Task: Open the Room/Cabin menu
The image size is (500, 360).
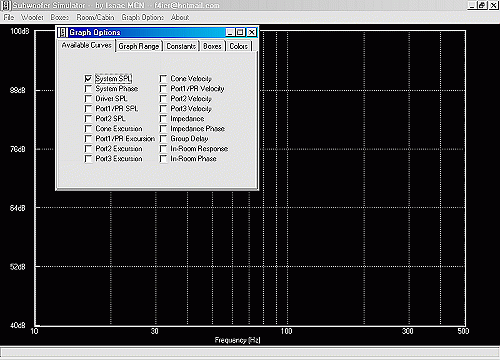Action: [x=95, y=17]
